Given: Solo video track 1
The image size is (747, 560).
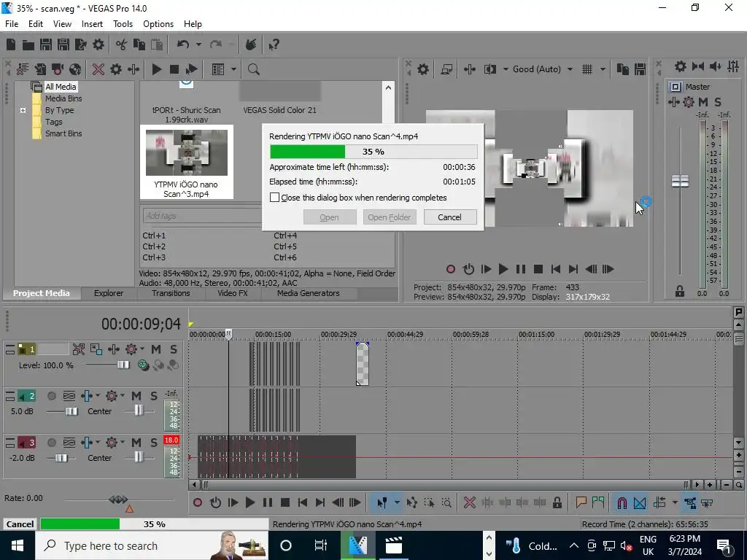Looking at the screenshot, I should coord(174,349).
